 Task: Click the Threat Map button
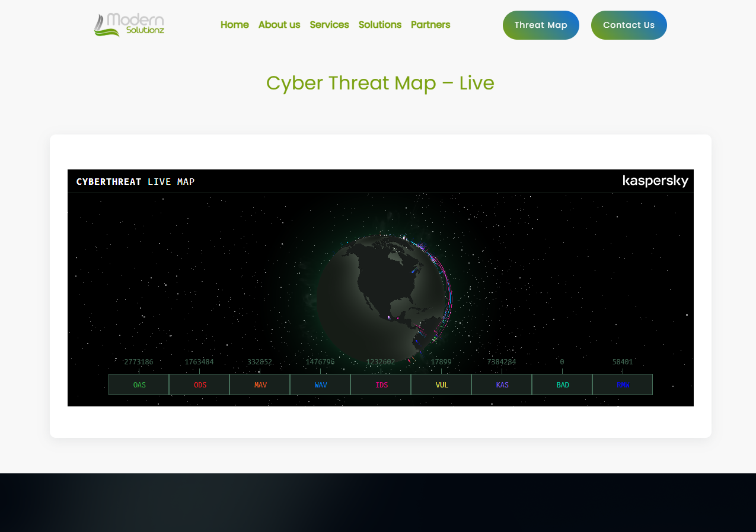click(x=541, y=25)
